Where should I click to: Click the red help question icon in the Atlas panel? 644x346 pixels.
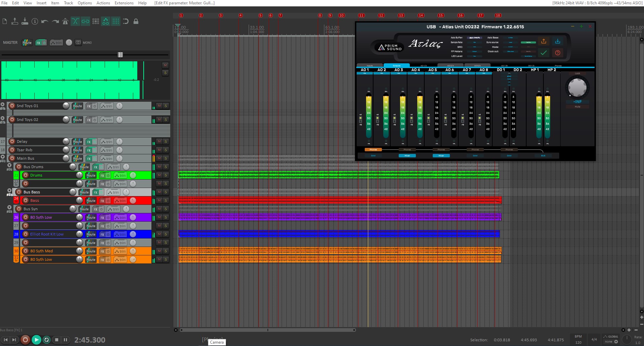pos(558,53)
